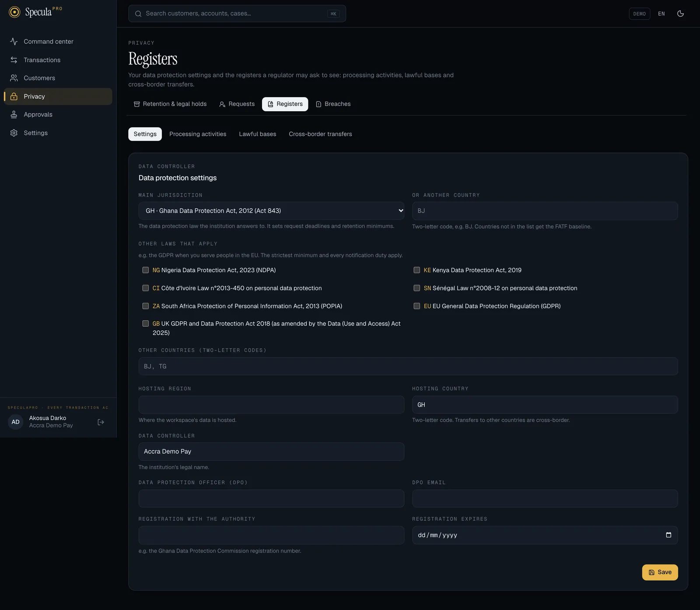Click the DEMO badge button
Image resolution: width=700 pixels, height=610 pixels.
[x=639, y=14]
